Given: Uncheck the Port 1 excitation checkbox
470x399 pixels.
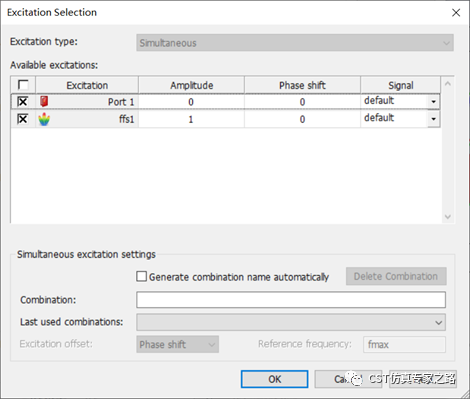Looking at the screenshot, I should pyautogui.click(x=23, y=101).
